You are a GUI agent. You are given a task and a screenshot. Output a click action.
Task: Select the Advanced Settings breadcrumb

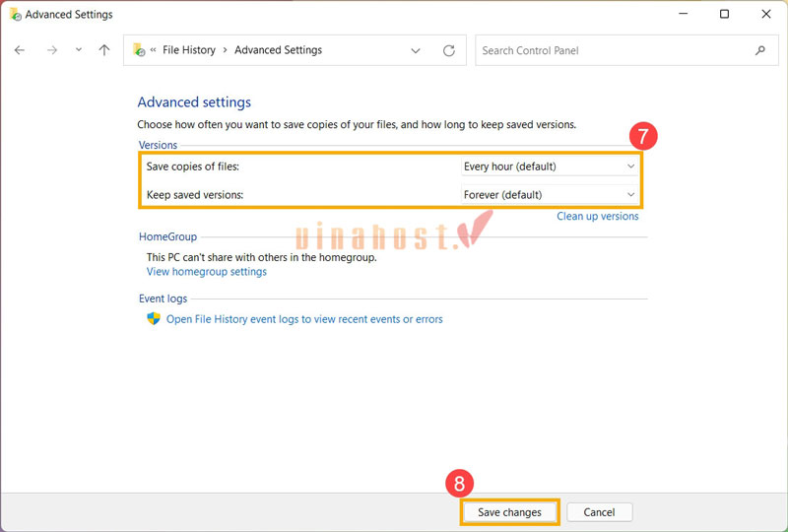coord(278,50)
